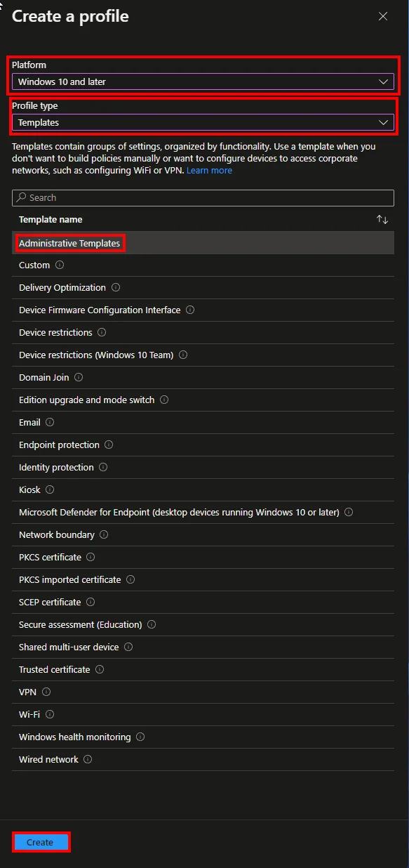Show info icon for Wired network
This screenshot has height=868, width=409.
click(88, 760)
